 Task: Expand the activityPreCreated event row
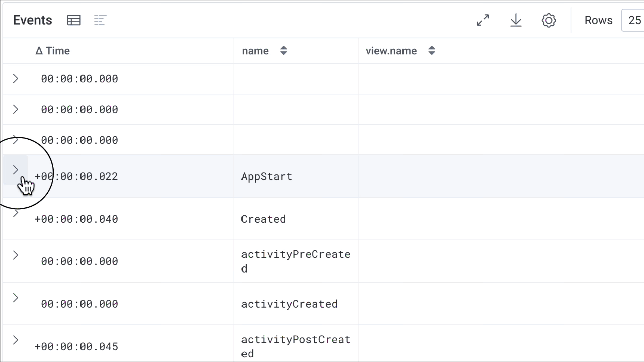pos(16,255)
